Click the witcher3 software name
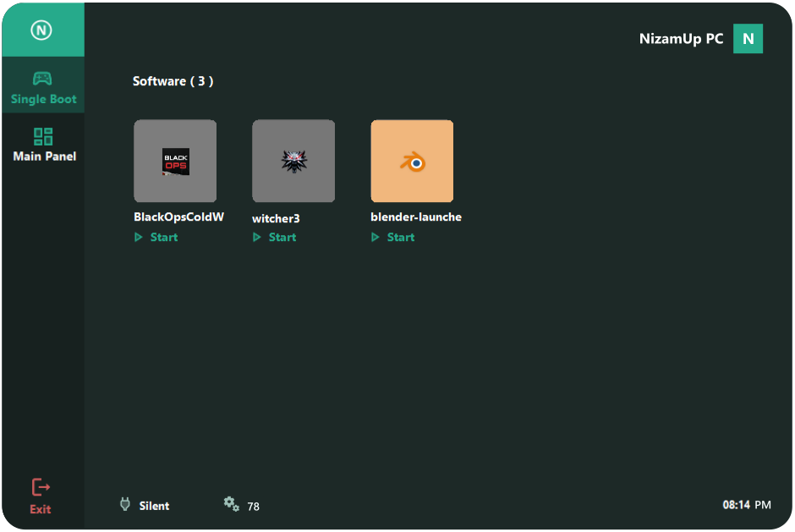The height and width of the screenshot is (532, 795). pyautogui.click(x=276, y=218)
